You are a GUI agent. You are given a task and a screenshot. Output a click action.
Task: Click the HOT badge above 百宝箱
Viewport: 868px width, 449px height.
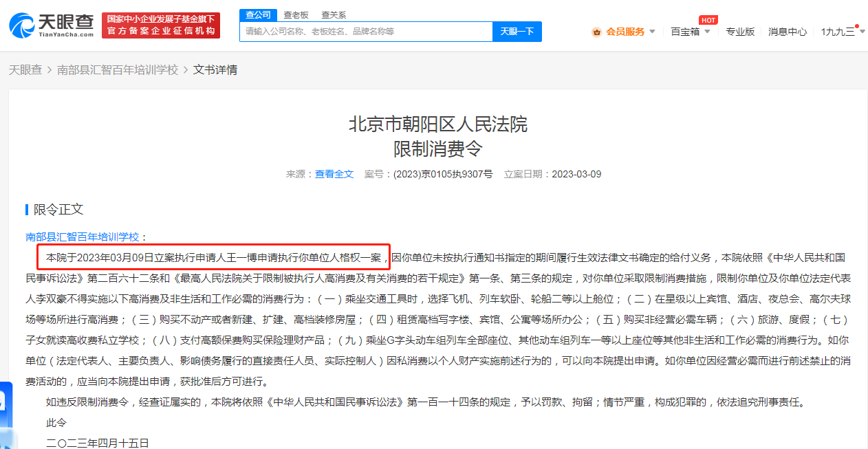pyautogui.click(x=708, y=19)
